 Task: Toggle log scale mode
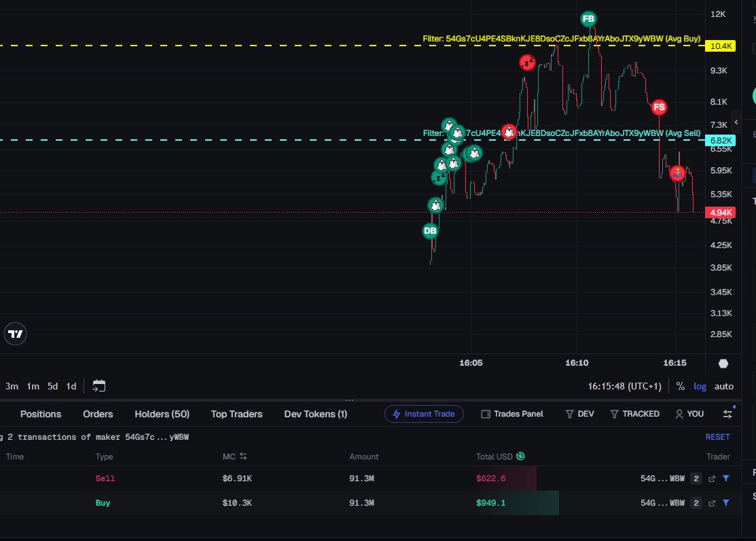click(700, 386)
